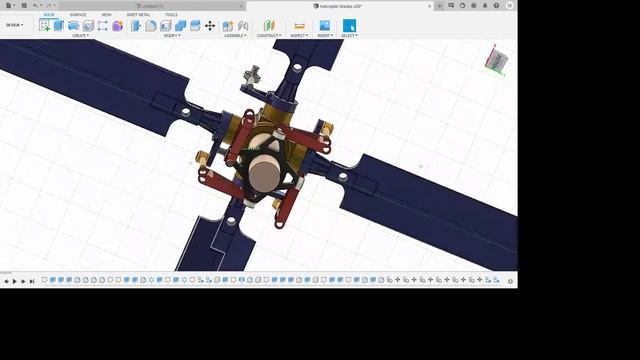640x360 pixels.
Task: Close the helicopter blades document tab
Action: pyautogui.click(x=429, y=6)
